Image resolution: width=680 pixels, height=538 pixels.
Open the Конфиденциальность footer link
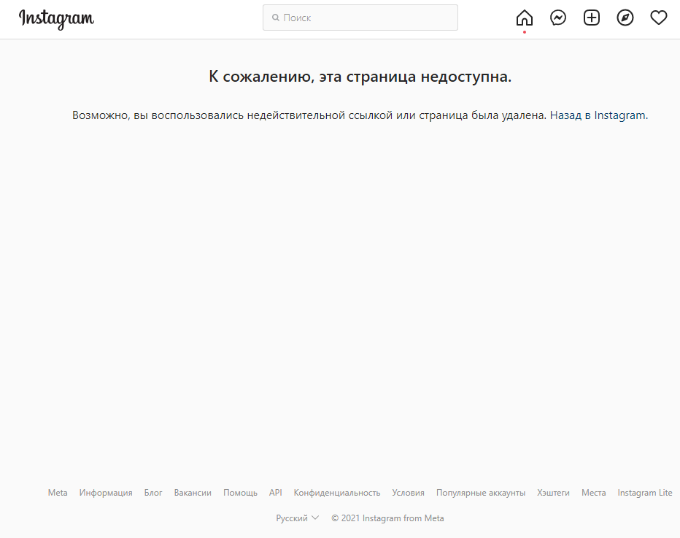pyautogui.click(x=337, y=493)
